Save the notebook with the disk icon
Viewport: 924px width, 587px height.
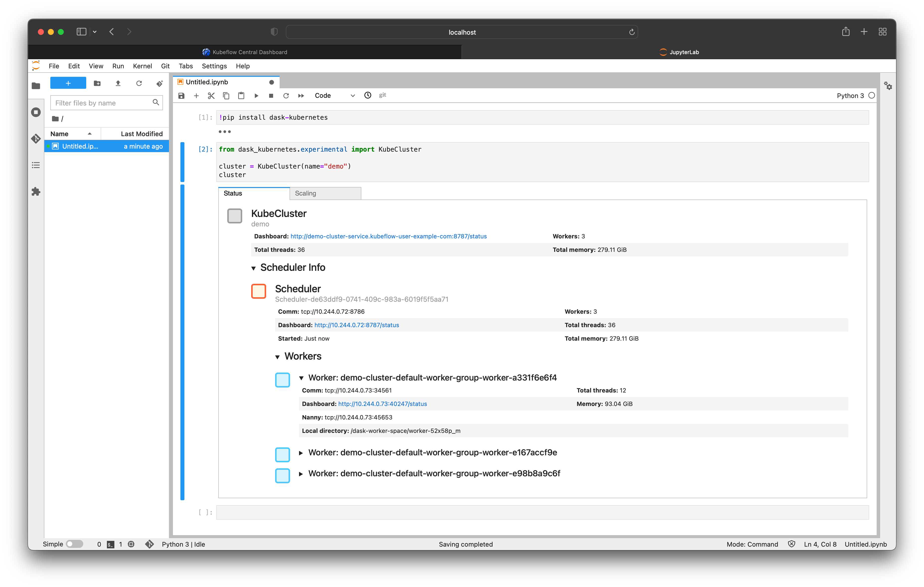(181, 96)
